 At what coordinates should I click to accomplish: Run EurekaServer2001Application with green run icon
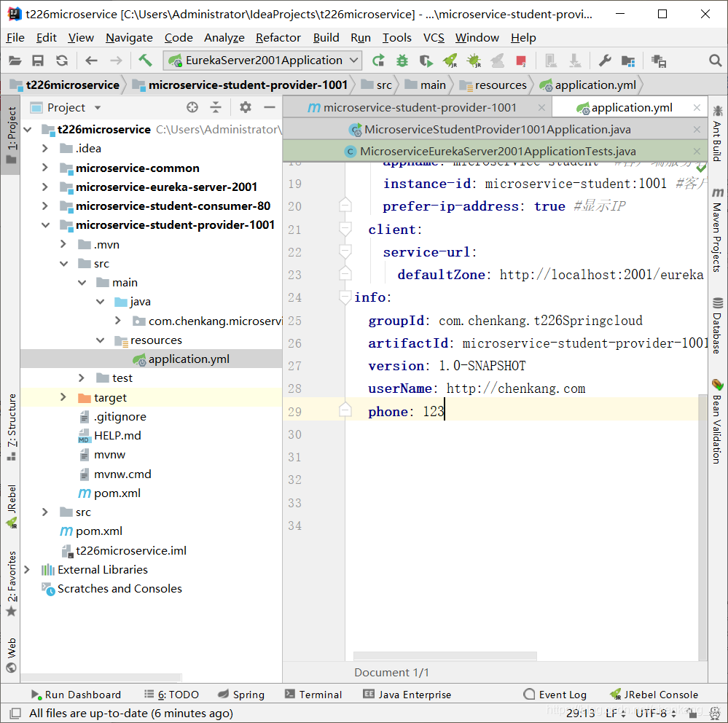(378, 60)
